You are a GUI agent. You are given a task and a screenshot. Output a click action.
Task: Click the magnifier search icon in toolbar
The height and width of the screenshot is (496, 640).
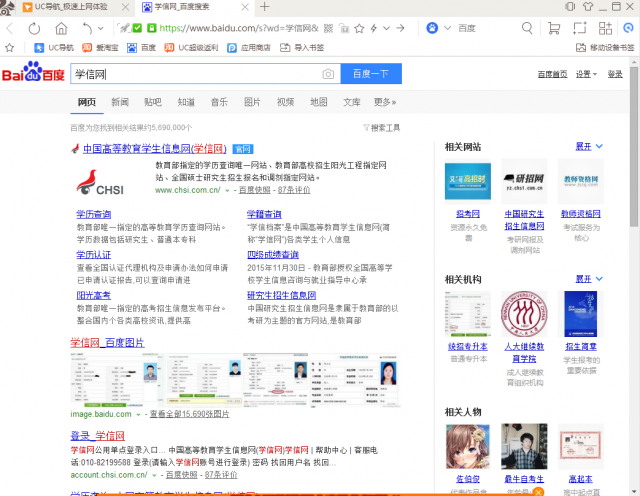point(527,28)
